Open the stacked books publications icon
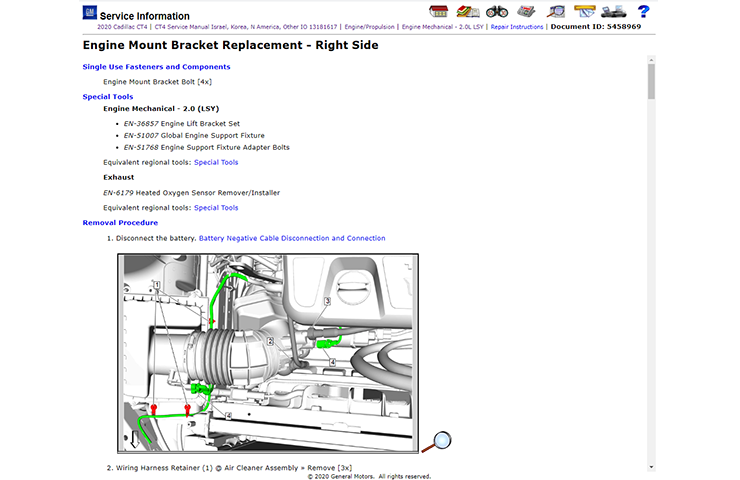The image size is (740, 480). point(468,11)
